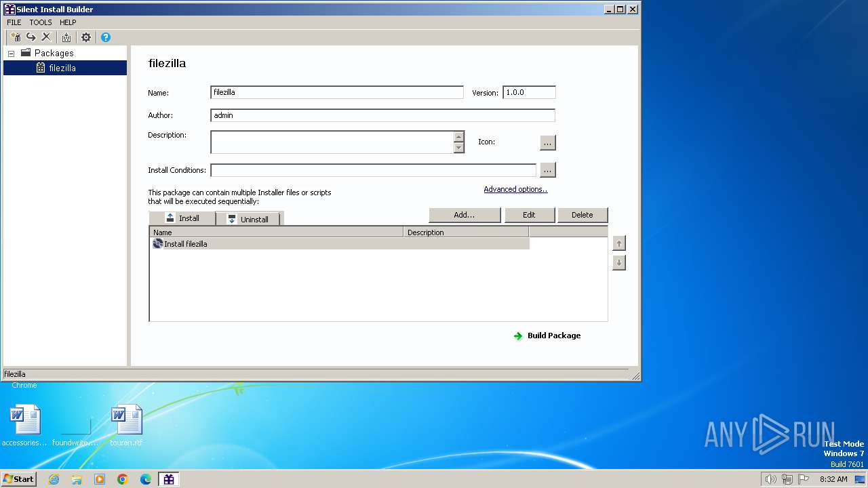868x488 pixels.
Task: Select the Install filezilla list row
Action: (340, 243)
